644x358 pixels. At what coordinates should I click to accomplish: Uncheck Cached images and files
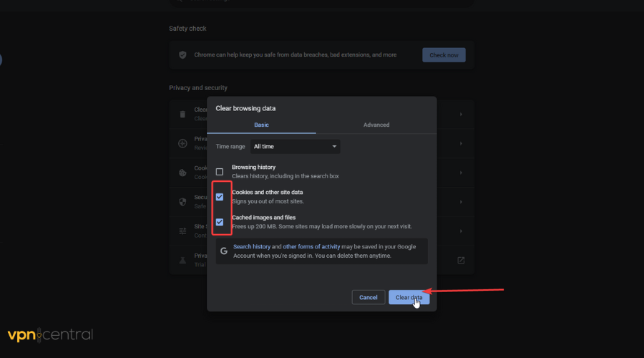[220, 222]
